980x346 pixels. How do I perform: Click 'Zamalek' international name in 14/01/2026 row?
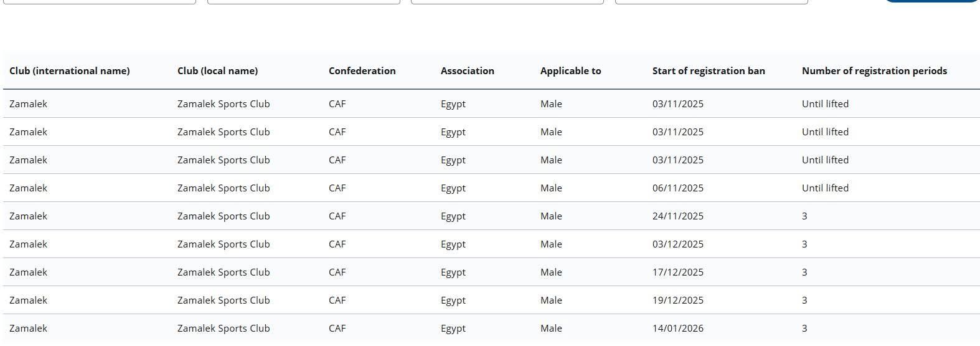[x=28, y=329]
